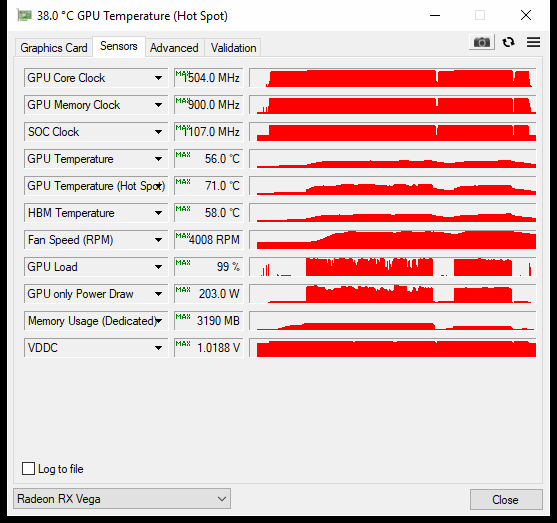Open the GPU Temperature sensor dropdown arrow
557x523 pixels.
pyautogui.click(x=158, y=159)
